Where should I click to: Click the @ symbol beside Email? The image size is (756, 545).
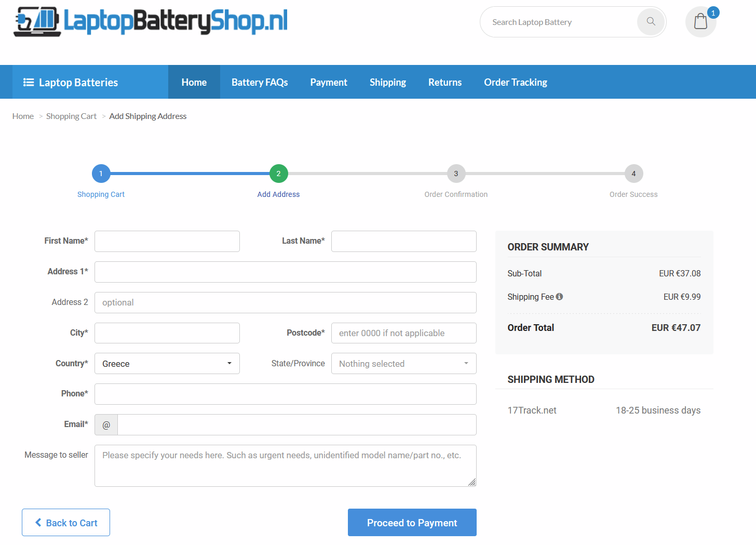[x=106, y=425]
